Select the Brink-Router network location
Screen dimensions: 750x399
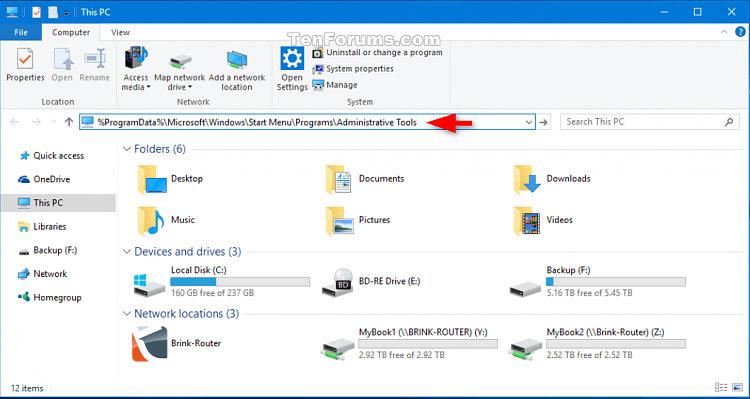click(176, 344)
